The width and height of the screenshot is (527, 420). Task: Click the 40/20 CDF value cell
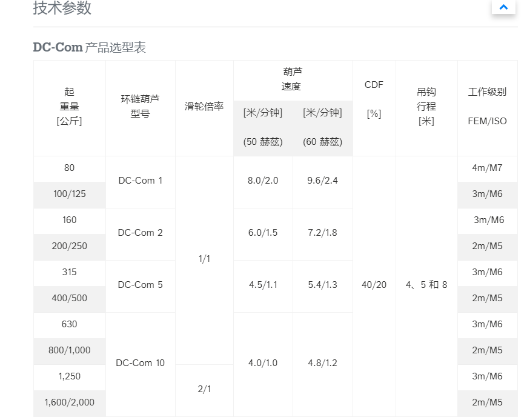[374, 285]
